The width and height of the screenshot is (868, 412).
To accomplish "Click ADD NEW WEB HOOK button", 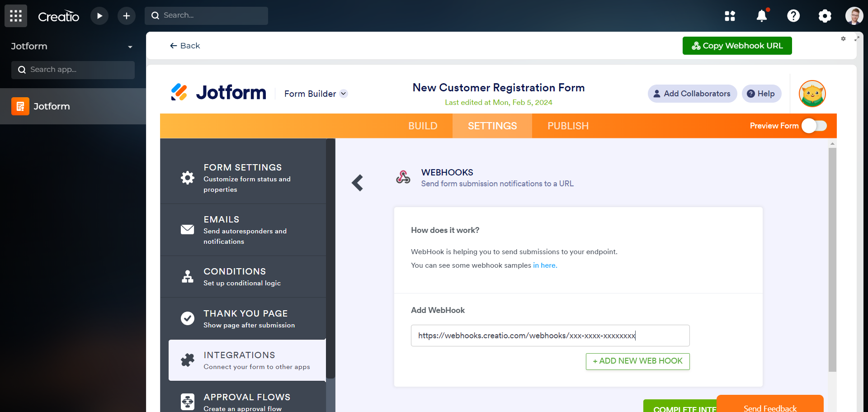I will click(x=637, y=361).
